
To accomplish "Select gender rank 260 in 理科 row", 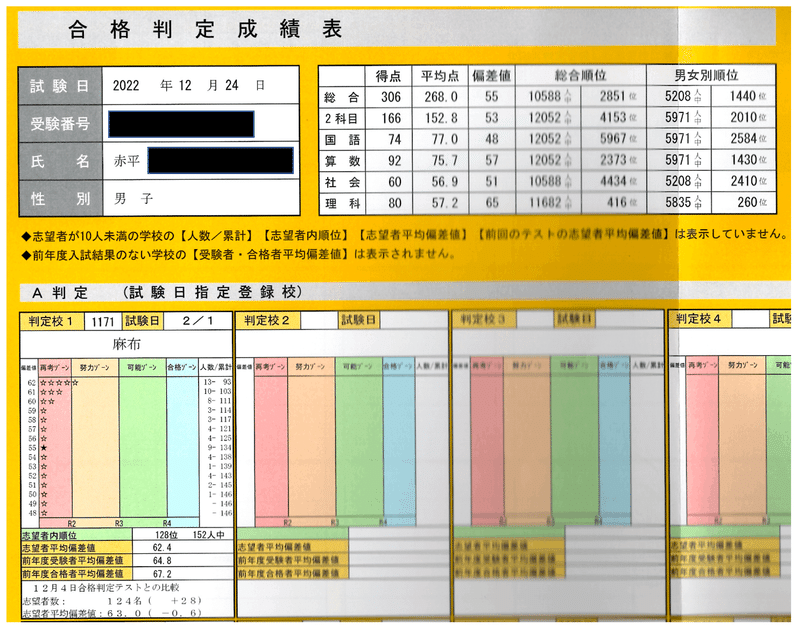I will click(x=747, y=203).
